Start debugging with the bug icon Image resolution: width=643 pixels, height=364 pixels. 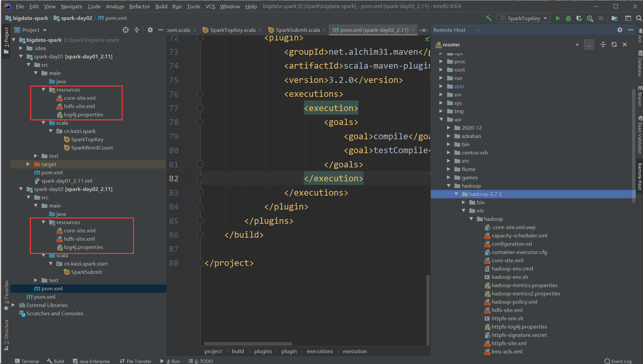(568, 18)
